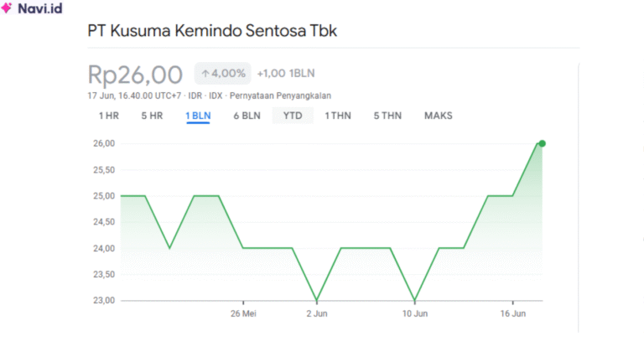Click the 25,00 y-axis label
Screen dimensions: 644x362
104,196
